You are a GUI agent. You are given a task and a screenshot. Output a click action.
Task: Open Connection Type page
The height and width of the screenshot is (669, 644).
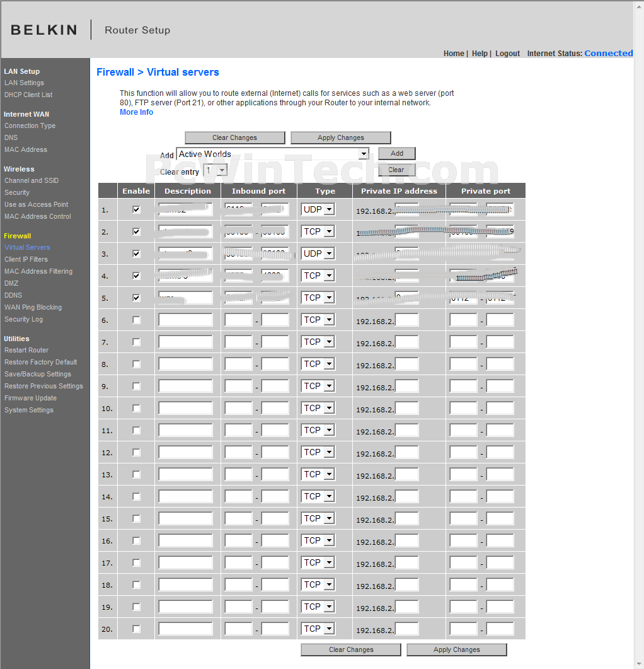coord(30,126)
